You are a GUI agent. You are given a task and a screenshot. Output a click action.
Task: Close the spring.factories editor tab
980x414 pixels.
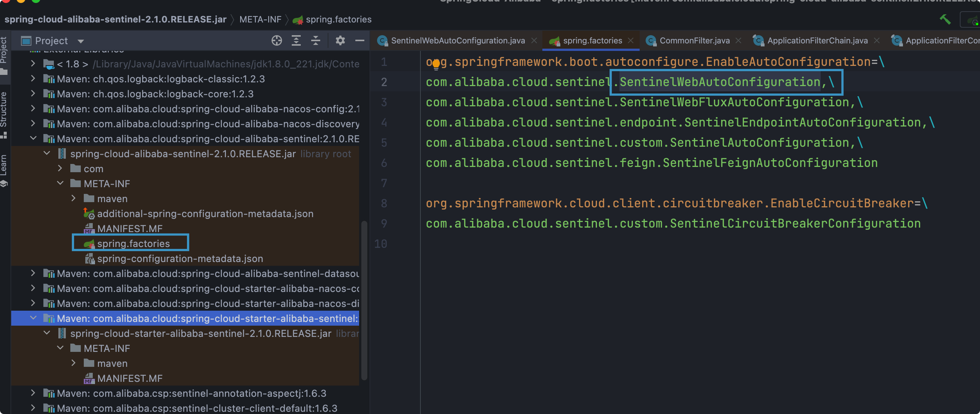[x=631, y=40]
